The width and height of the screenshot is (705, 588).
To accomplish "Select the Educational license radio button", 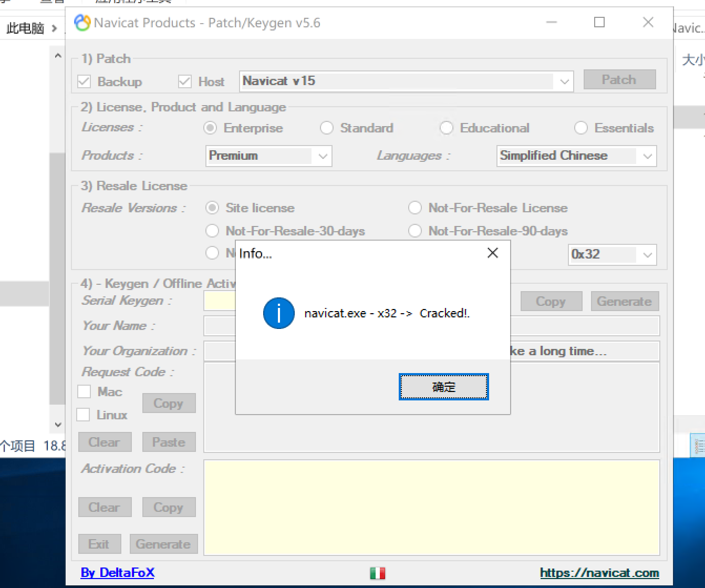I will tap(447, 128).
